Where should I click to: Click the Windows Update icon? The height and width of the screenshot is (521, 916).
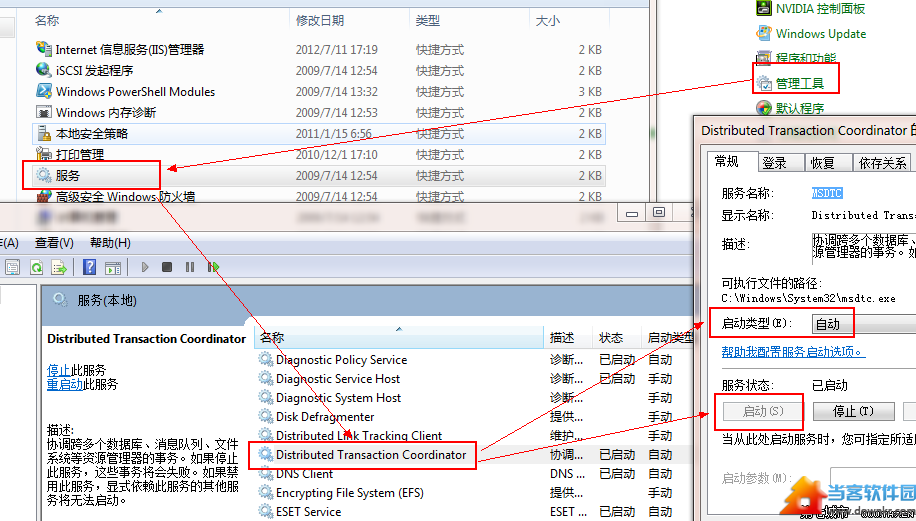(x=764, y=33)
